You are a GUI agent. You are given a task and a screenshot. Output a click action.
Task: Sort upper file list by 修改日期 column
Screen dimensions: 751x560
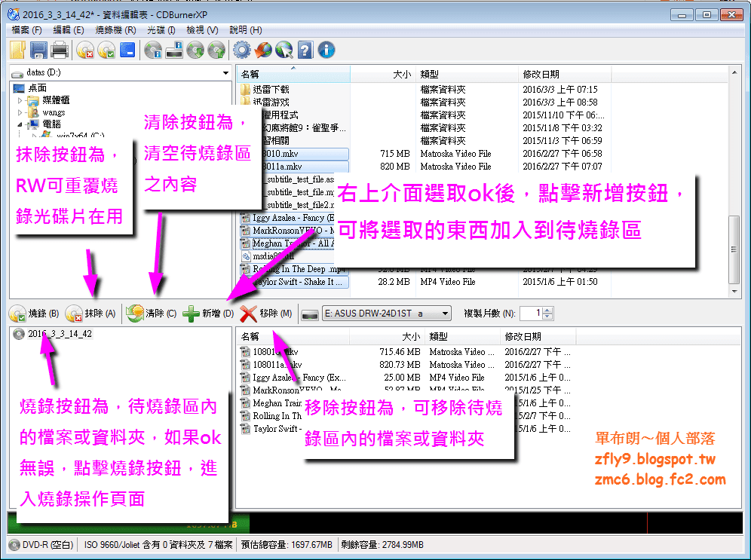565,75
